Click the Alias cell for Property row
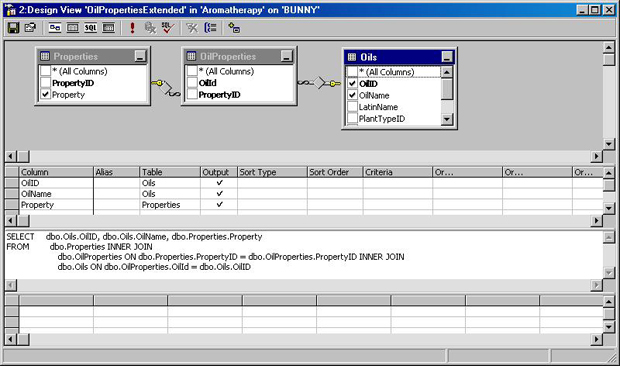 coord(117,205)
